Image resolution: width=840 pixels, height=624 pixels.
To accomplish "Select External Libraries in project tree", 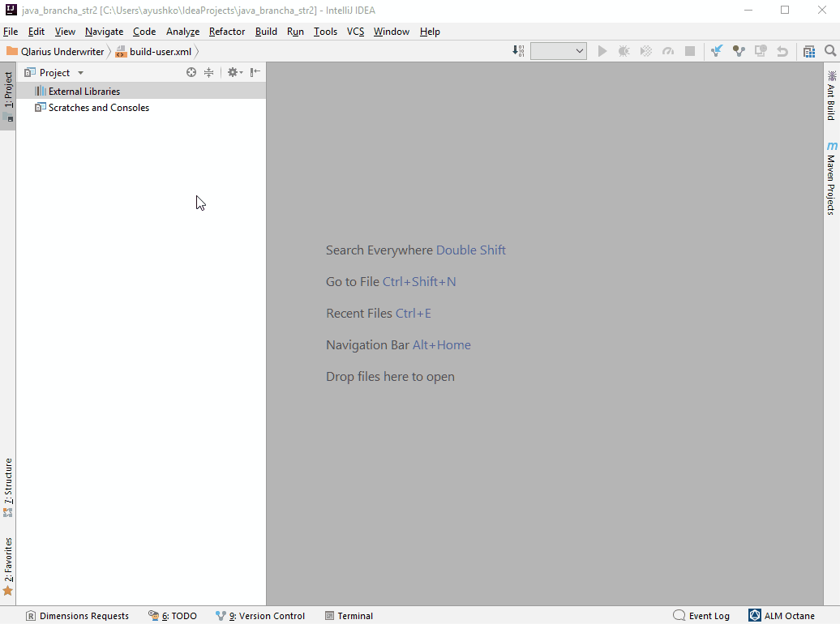I will 84,92.
